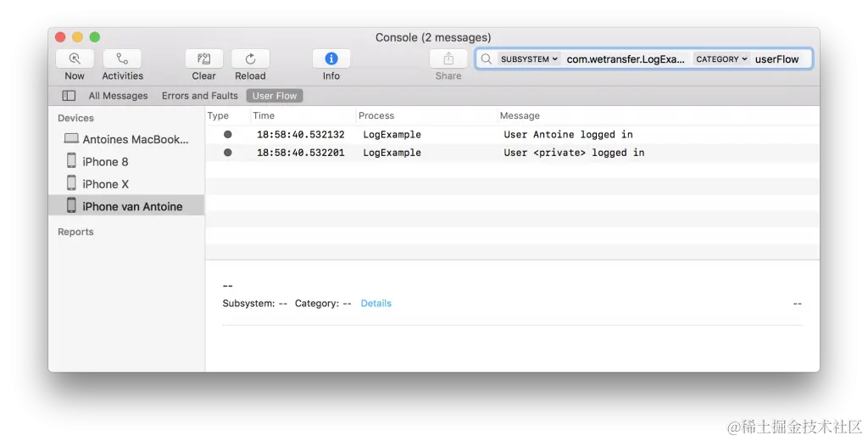Click the gray dot of the 18:58:40.532132 message

[x=227, y=134]
